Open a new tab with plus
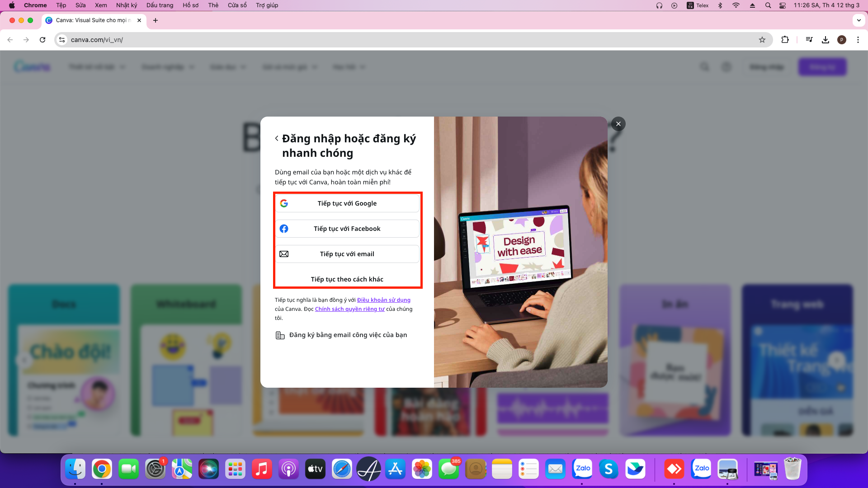The width and height of the screenshot is (868, 488). pos(156,20)
